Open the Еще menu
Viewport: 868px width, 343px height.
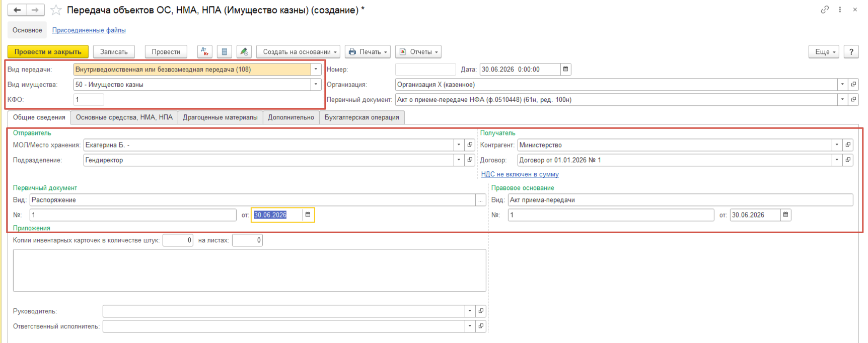click(x=824, y=52)
